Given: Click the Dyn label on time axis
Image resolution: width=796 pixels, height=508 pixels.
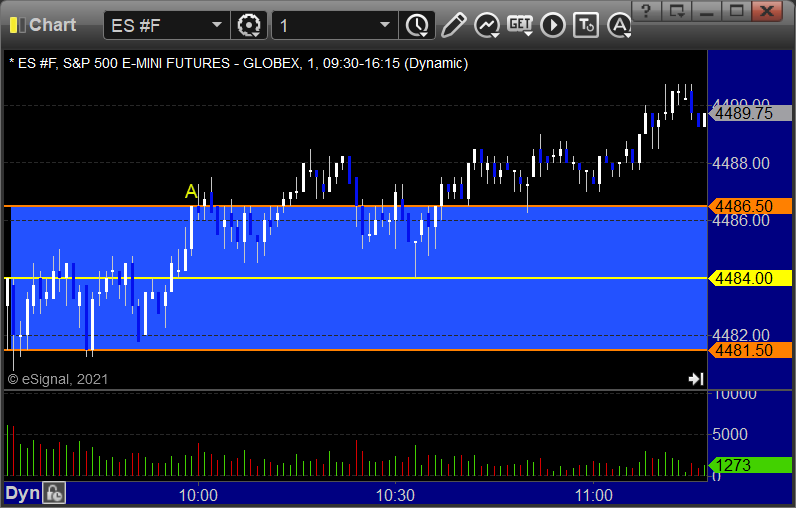Looking at the screenshot, I should click(x=22, y=493).
